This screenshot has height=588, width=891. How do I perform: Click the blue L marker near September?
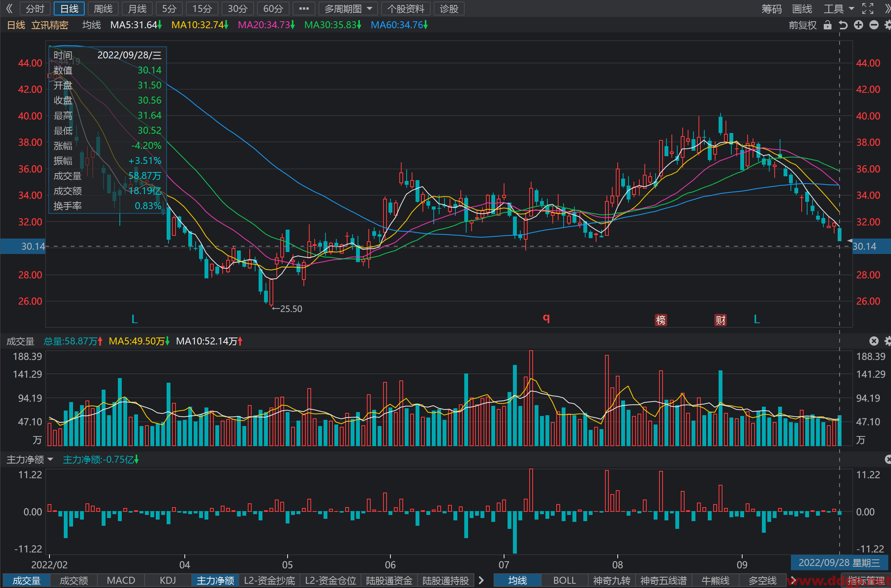coord(757,319)
